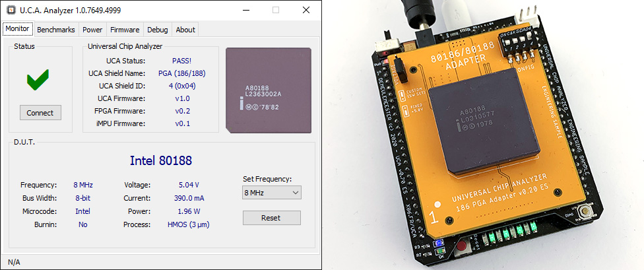Click the Reset button
The height and width of the screenshot is (270, 644).
tap(271, 218)
